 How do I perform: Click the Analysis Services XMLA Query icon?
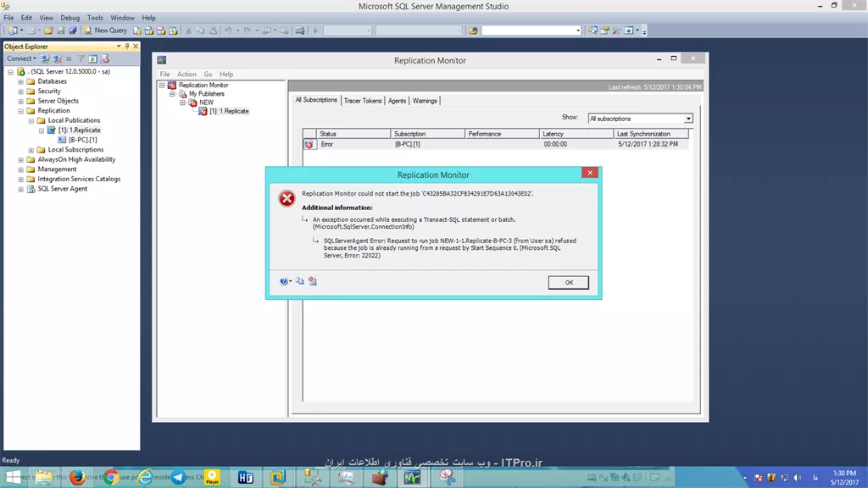pyautogui.click(x=173, y=30)
